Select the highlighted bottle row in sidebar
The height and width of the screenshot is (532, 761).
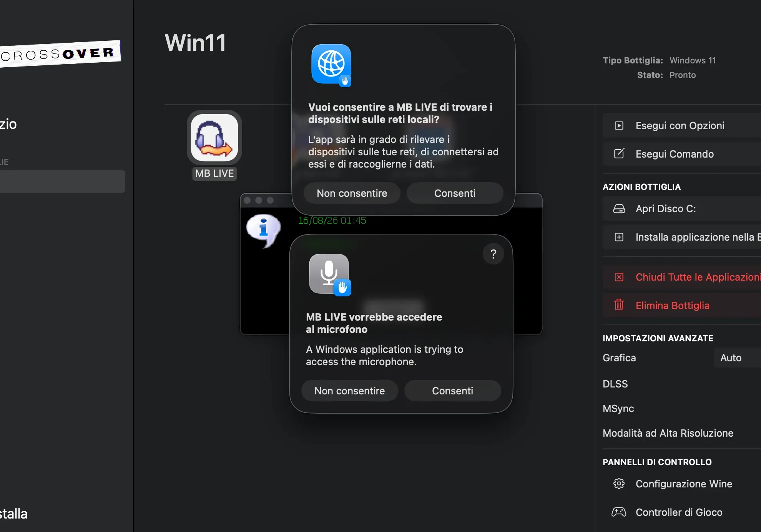(62, 181)
